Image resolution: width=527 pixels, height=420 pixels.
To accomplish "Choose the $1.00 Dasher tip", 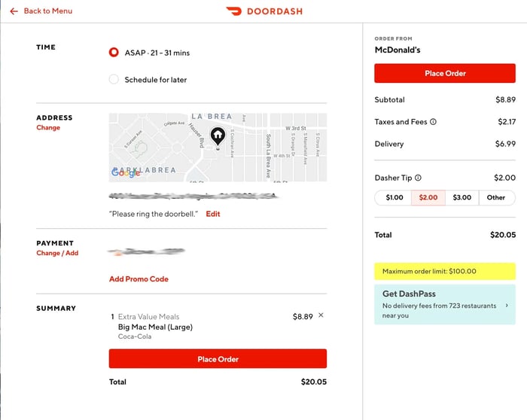I will 394,197.
